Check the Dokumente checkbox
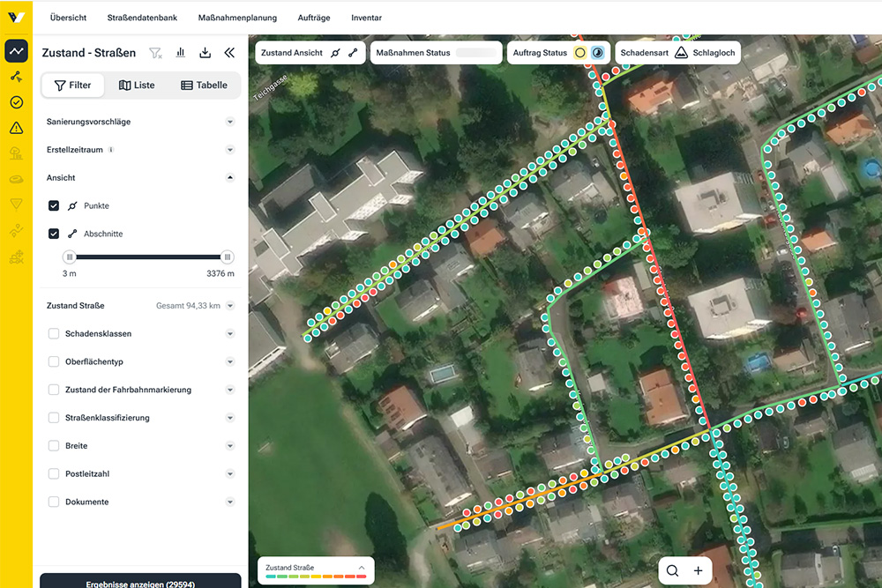This screenshot has width=882, height=588. point(54,502)
